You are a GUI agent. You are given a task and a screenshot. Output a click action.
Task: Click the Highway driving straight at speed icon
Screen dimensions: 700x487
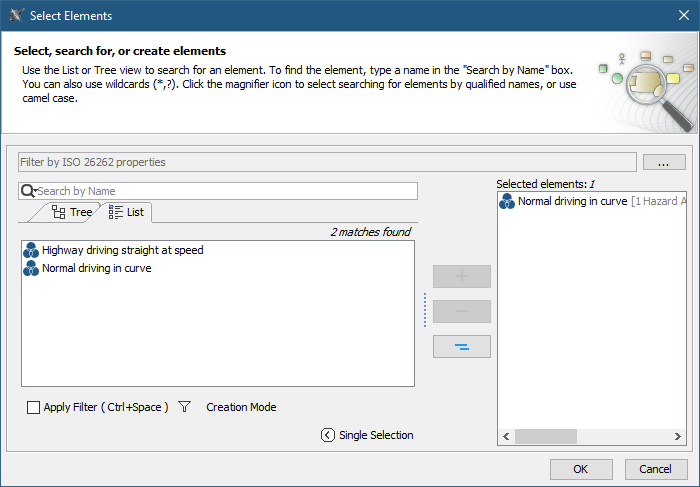pyautogui.click(x=30, y=250)
